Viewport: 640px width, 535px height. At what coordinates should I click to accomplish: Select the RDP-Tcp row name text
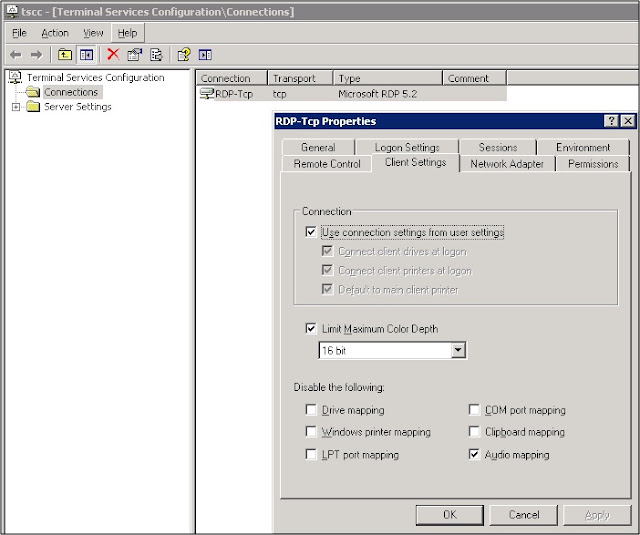coord(234,94)
